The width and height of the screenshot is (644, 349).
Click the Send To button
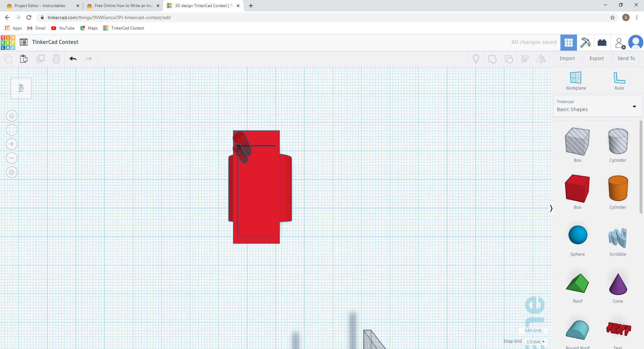(626, 59)
